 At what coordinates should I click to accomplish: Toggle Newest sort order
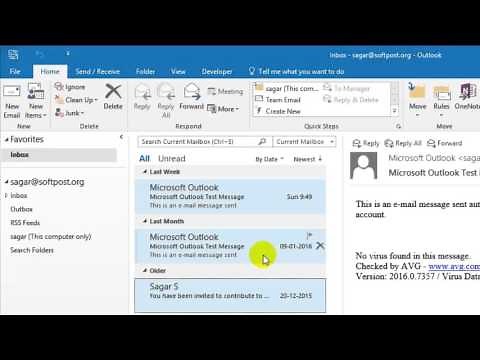(x=307, y=159)
